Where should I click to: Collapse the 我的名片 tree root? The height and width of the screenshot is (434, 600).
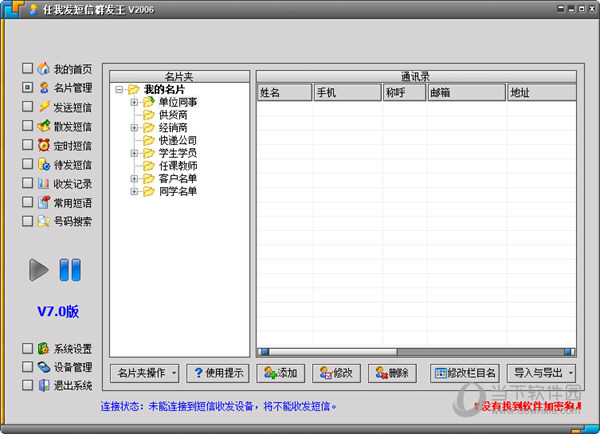(119, 90)
